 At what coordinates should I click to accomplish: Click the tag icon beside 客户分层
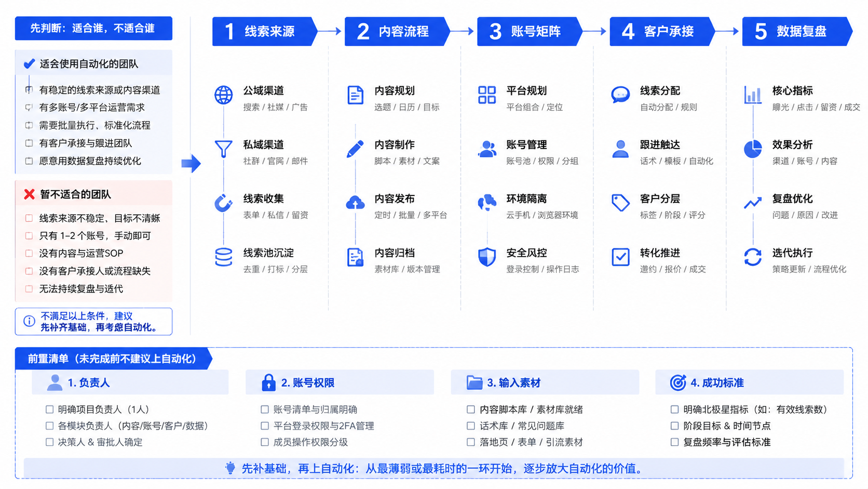(x=620, y=203)
